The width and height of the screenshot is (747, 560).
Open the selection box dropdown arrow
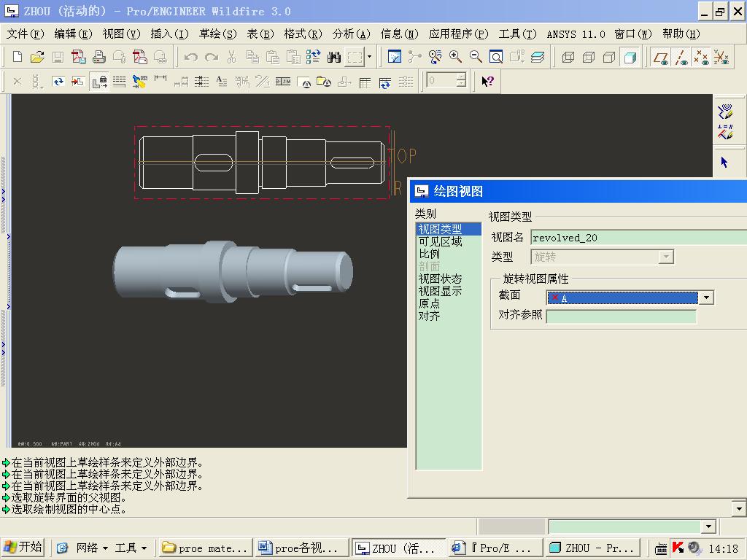pos(370,57)
